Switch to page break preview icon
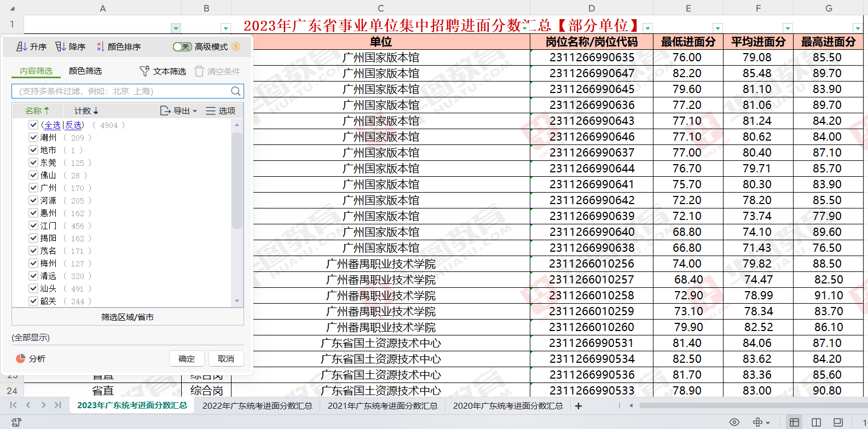Image resolution: width=868 pixels, height=429 pixels. pos(838,422)
